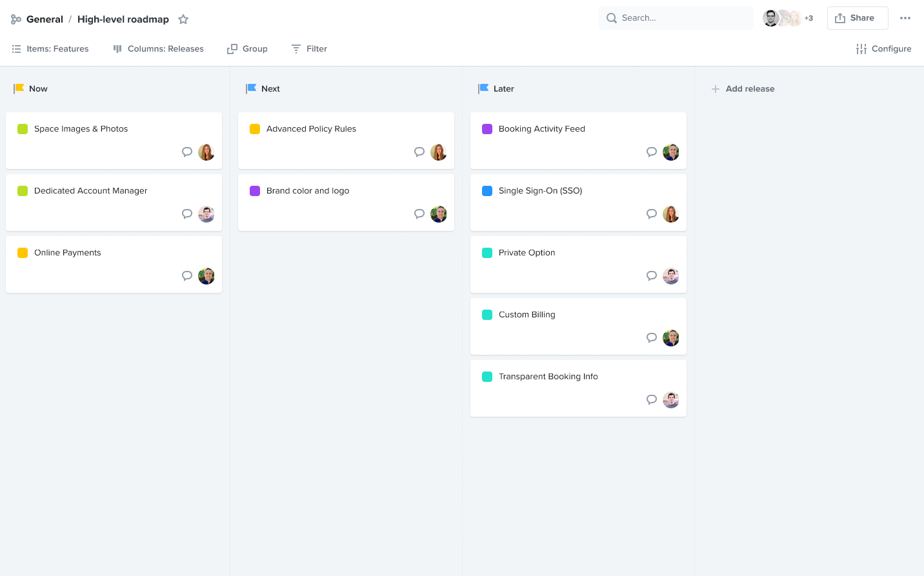Open comments on Single Sign-On (SSO)

coord(652,214)
